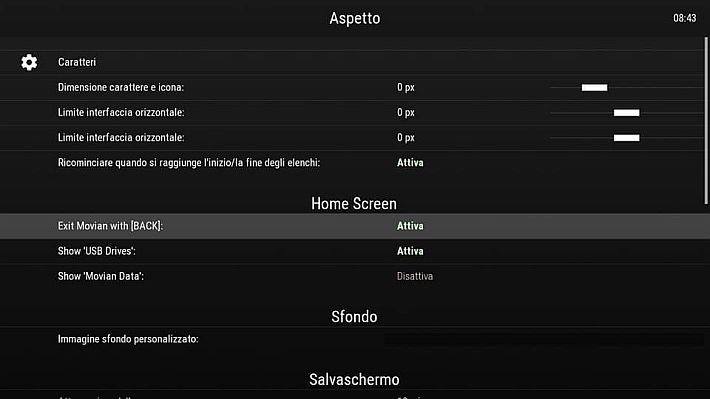Click the vertical scrollbar on right edge
710x399 pixels.
(705, 120)
